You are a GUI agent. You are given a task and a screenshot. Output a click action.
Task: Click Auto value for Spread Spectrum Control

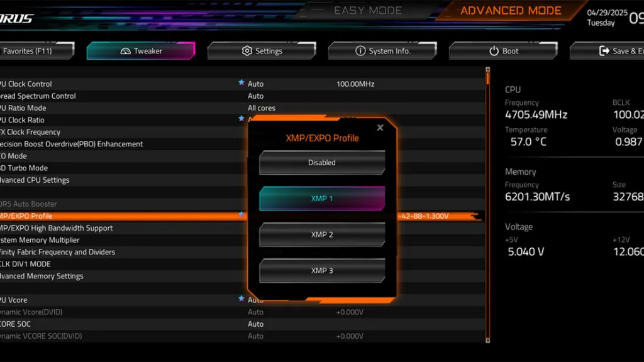[x=255, y=96]
